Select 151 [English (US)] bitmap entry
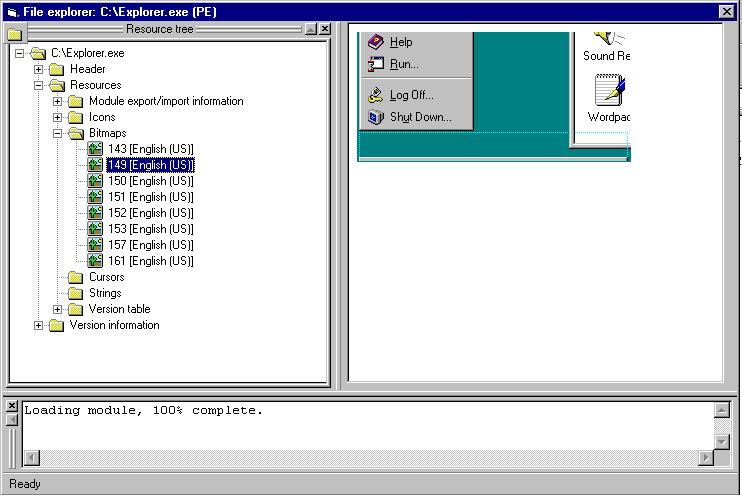742x499 pixels. tap(150, 197)
